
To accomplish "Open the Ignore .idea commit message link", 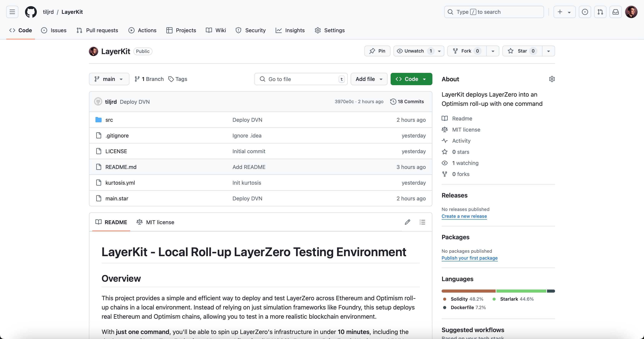I will tap(247, 135).
